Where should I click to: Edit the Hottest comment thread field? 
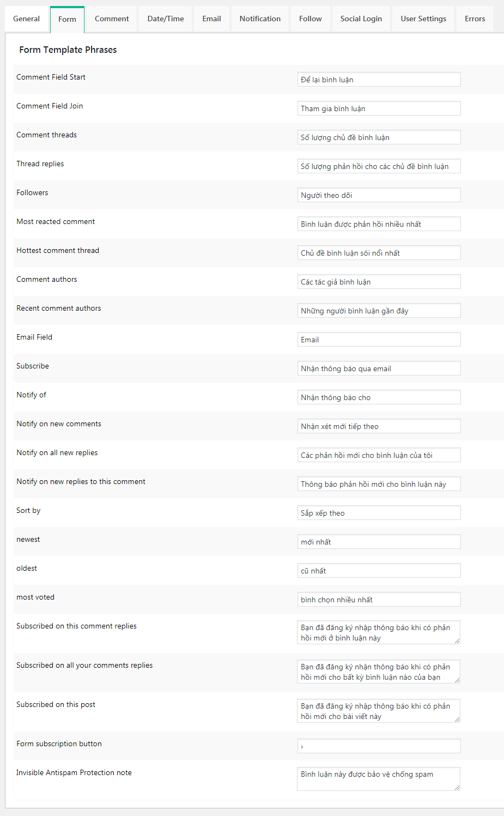[379, 253]
